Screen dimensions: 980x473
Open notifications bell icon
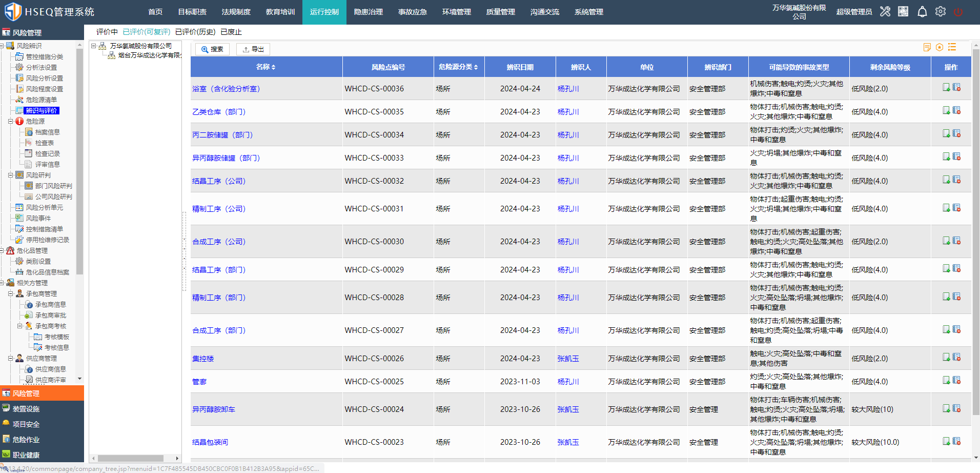click(922, 11)
